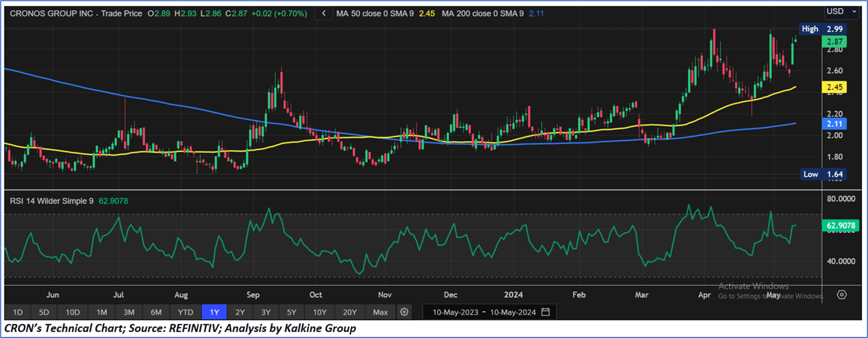Select the 6M time range

tap(156, 312)
